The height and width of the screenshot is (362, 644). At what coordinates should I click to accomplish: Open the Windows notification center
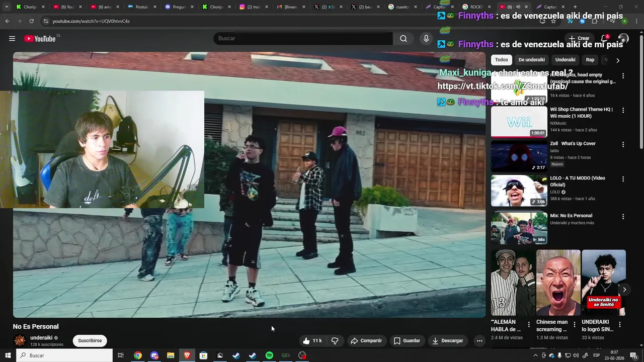633,355
